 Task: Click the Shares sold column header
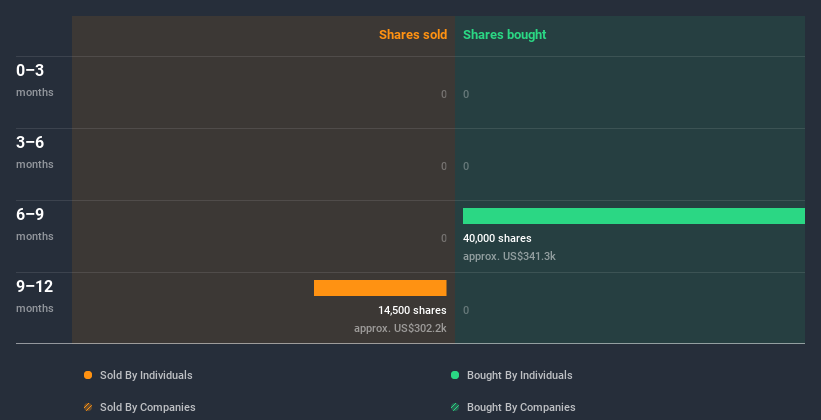click(x=413, y=35)
